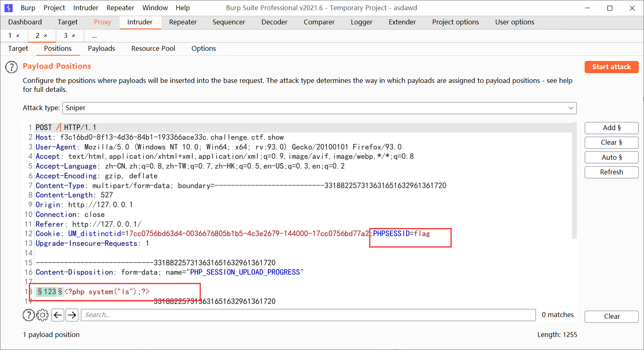Open the User options tab
Image resolution: width=644 pixels, height=350 pixels.
tap(515, 22)
